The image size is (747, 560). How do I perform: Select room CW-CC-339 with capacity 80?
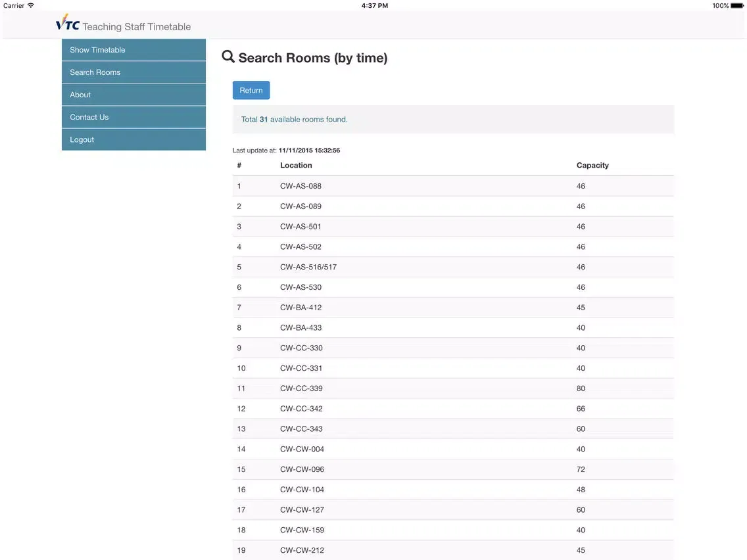pos(301,388)
